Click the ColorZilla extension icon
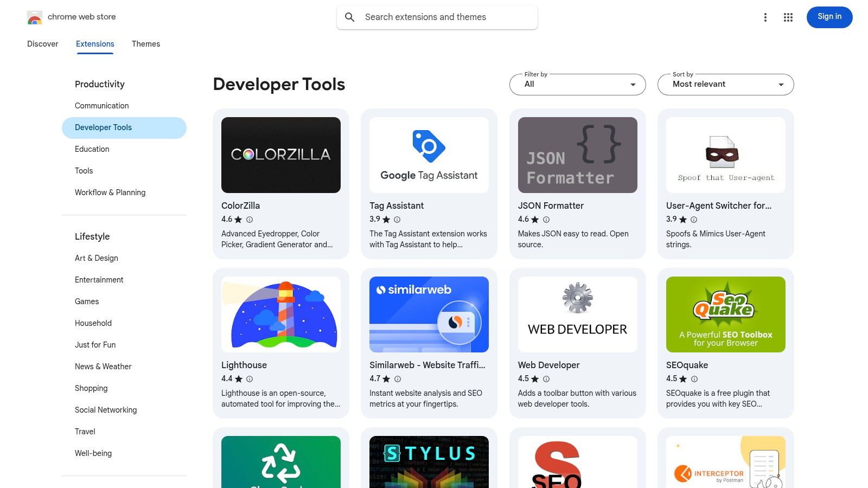This screenshot has width=868, height=488. pyautogui.click(x=280, y=155)
